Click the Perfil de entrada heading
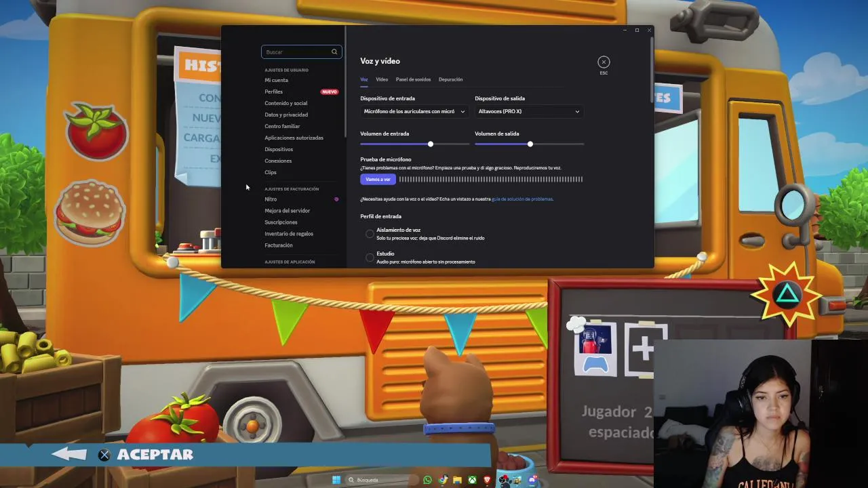The height and width of the screenshot is (488, 868). pyautogui.click(x=380, y=216)
